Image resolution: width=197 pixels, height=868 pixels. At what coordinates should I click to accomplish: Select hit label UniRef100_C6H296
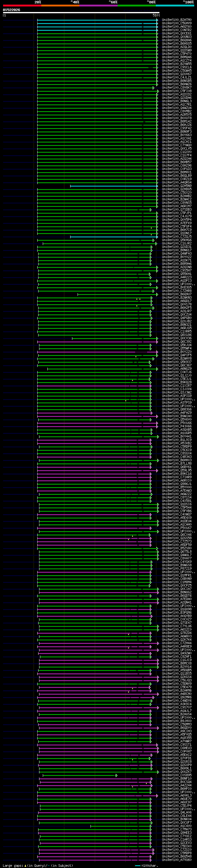[x=177, y=165]
